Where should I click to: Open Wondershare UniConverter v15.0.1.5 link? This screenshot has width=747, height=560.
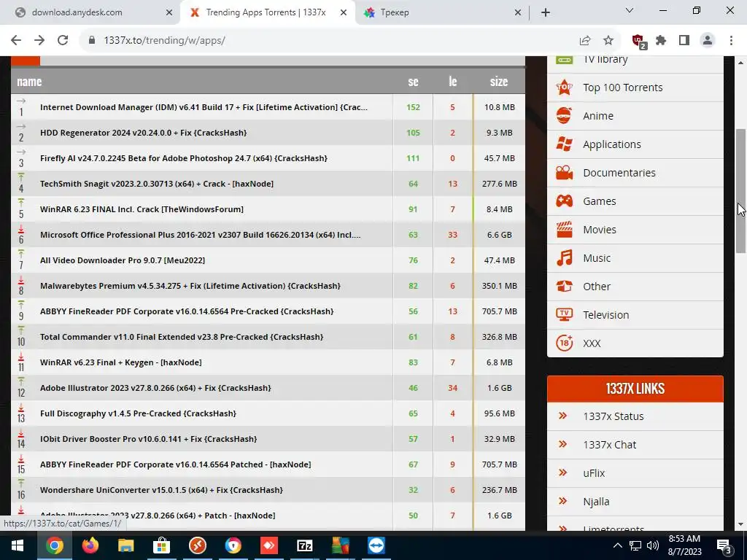click(x=161, y=490)
